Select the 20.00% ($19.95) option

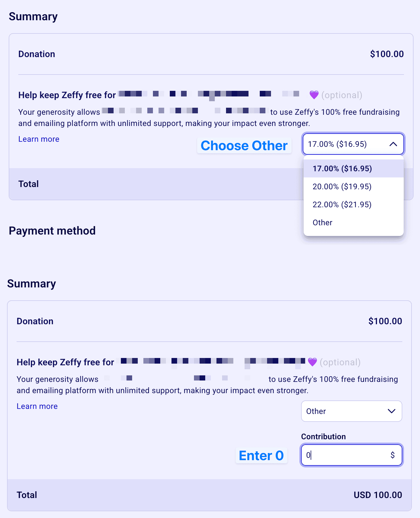point(342,187)
